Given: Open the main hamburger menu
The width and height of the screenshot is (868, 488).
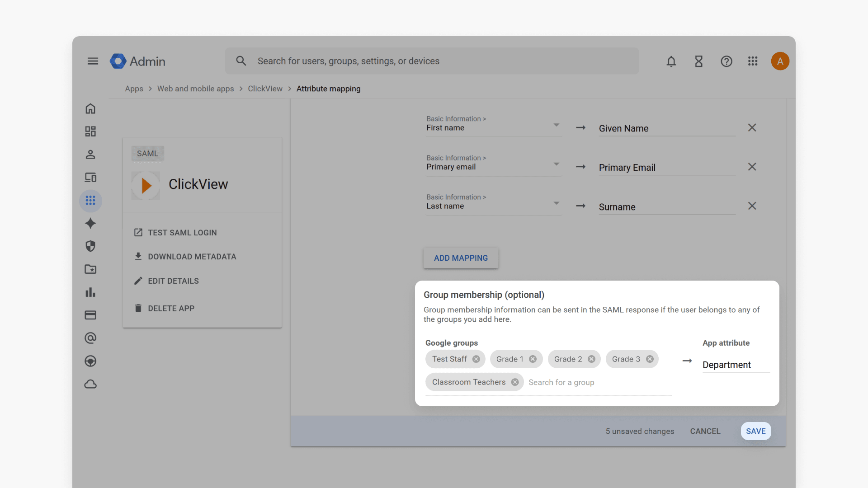Looking at the screenshot, I should point(93,61).
